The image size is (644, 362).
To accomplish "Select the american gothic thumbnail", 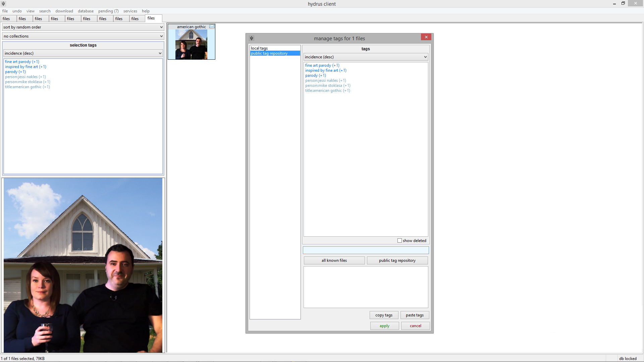I will coord(192,42).
